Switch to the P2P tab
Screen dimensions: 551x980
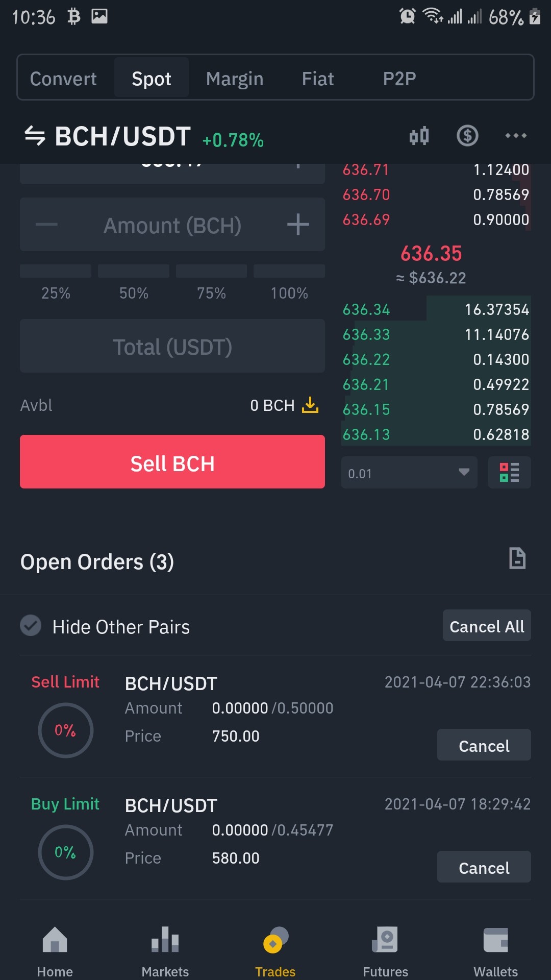[399, 79]
